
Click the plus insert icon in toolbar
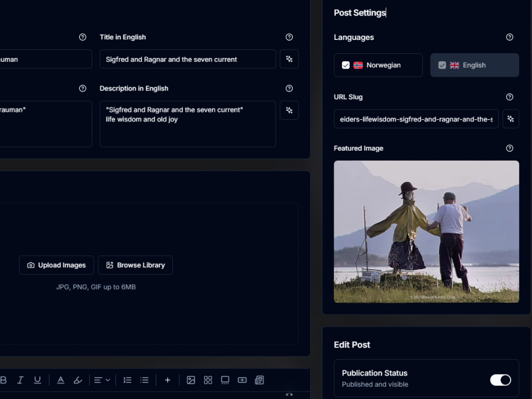coord(167,380)
